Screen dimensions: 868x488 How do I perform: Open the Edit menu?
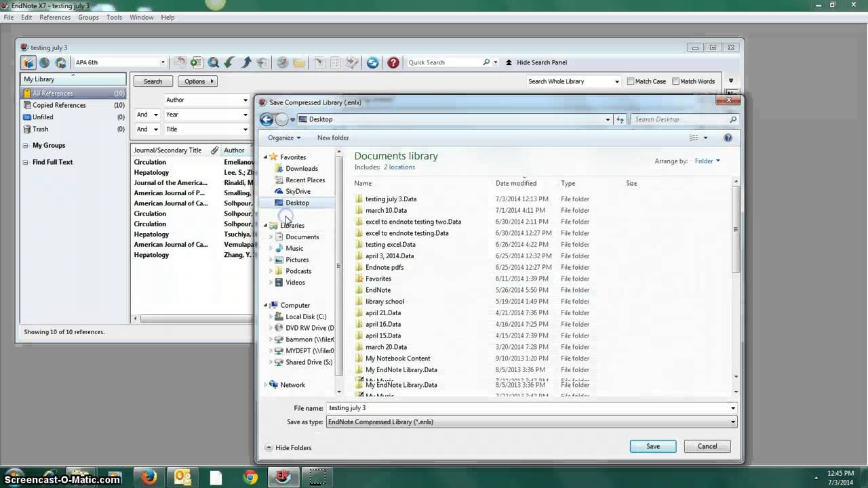(x=26, y=17)
